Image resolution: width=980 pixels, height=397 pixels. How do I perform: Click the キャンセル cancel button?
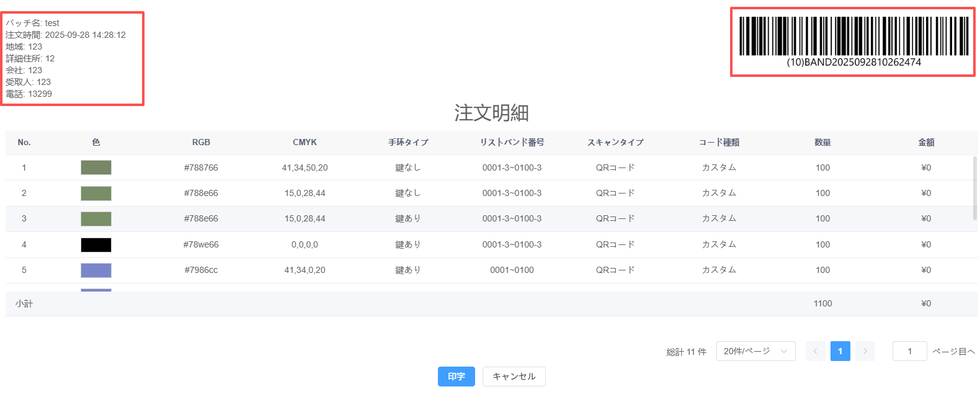(514, 377)
